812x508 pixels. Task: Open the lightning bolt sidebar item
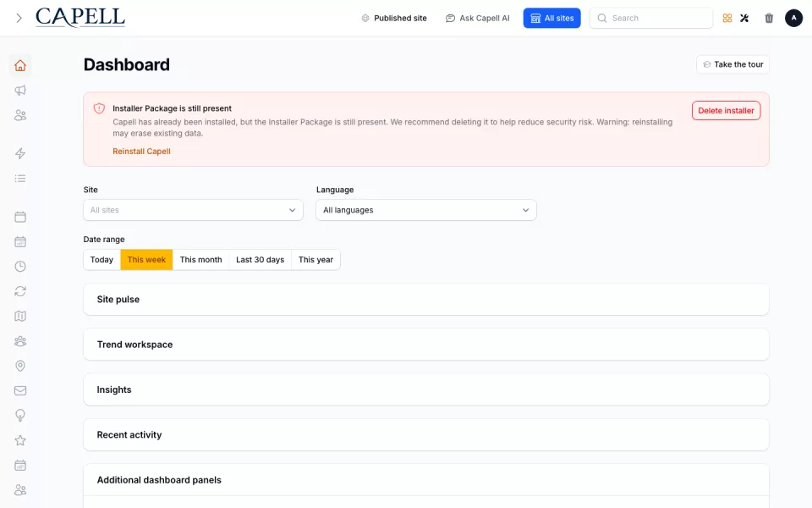(x=20, y=153)
